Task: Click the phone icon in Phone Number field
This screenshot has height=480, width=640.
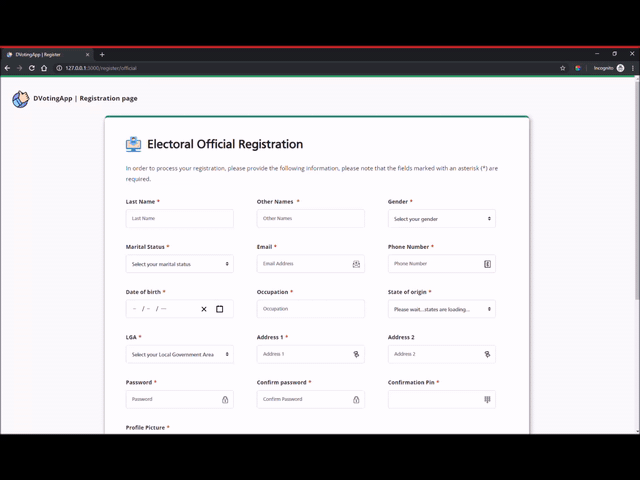Action: 487,264
